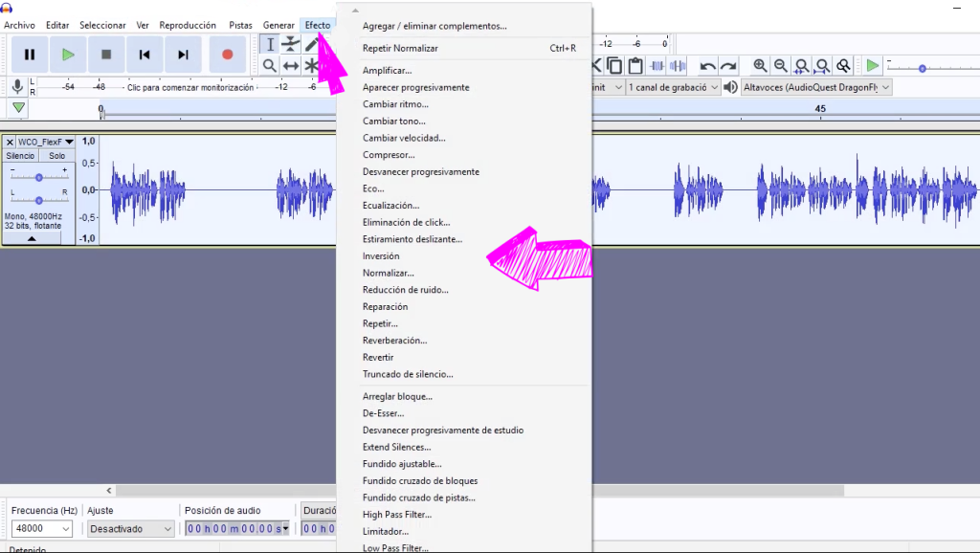Zoom in on the waveform
Viewport: 980px width, 553px height.
point(760,66)
